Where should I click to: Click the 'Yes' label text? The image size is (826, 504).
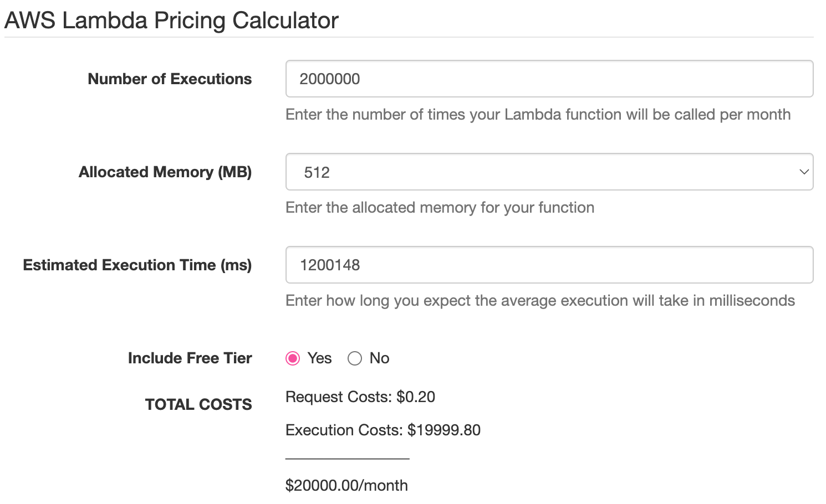coord(319,358)
